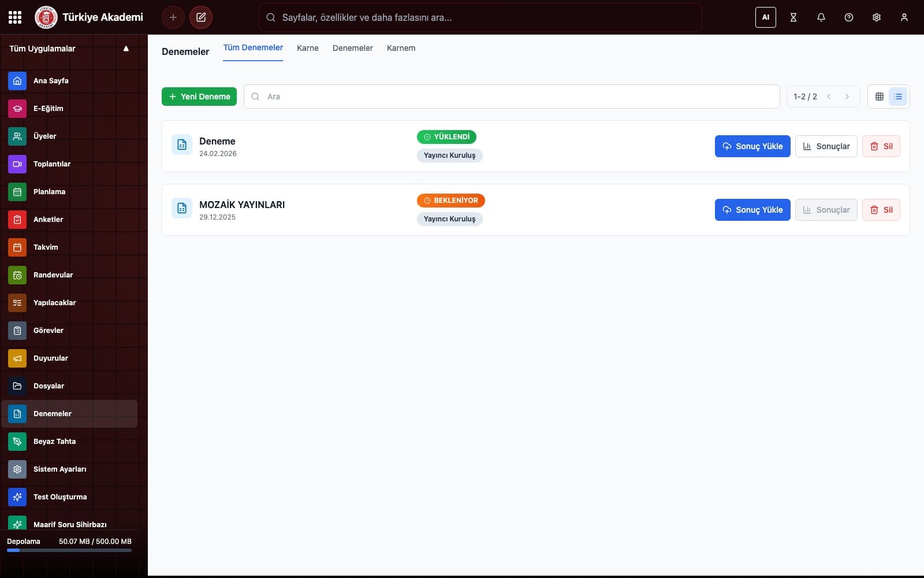This screenshot has height=578, width=924.
Task: Switch to the Karnem tab
Action: tap(401, 49)
